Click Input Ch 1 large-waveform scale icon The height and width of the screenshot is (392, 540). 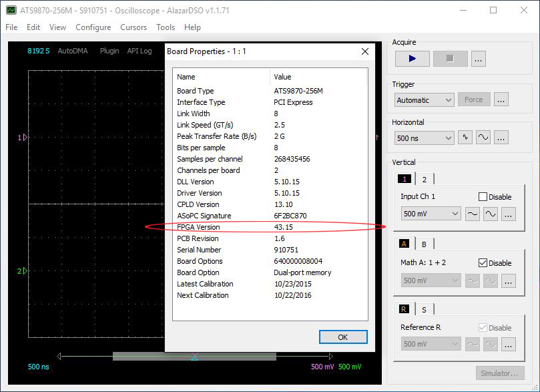point(491,214)
